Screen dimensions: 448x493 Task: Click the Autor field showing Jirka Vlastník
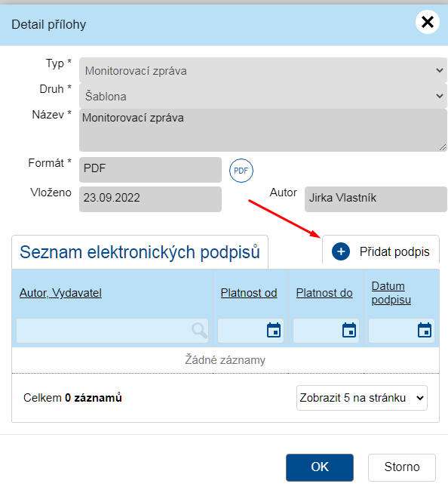[376, 199]
